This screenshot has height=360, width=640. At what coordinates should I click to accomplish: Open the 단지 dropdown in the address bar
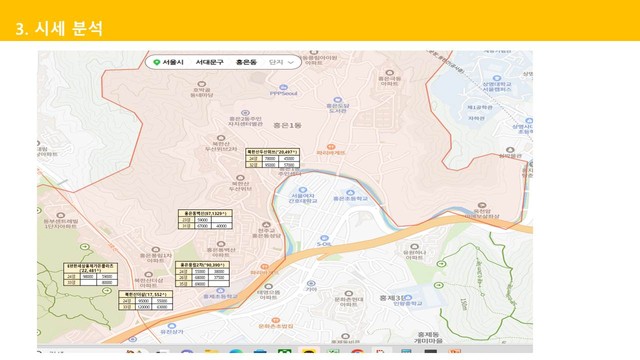[x=281, y=62]
